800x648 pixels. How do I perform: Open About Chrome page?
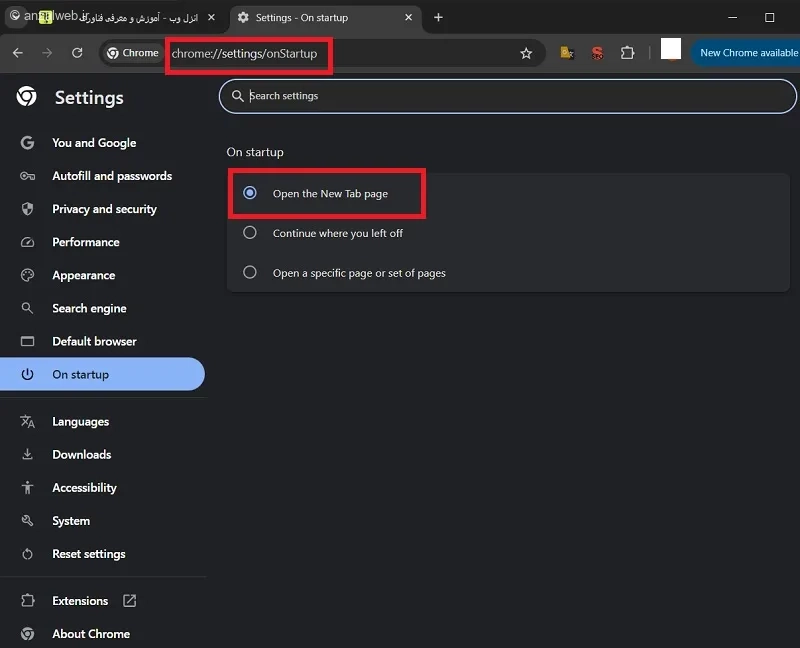point(91,634)
